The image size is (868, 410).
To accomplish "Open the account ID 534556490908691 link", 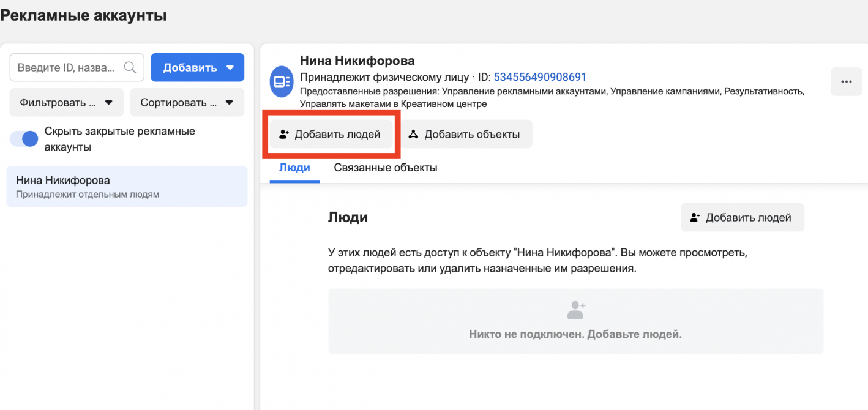I will (x=540, y=77).
